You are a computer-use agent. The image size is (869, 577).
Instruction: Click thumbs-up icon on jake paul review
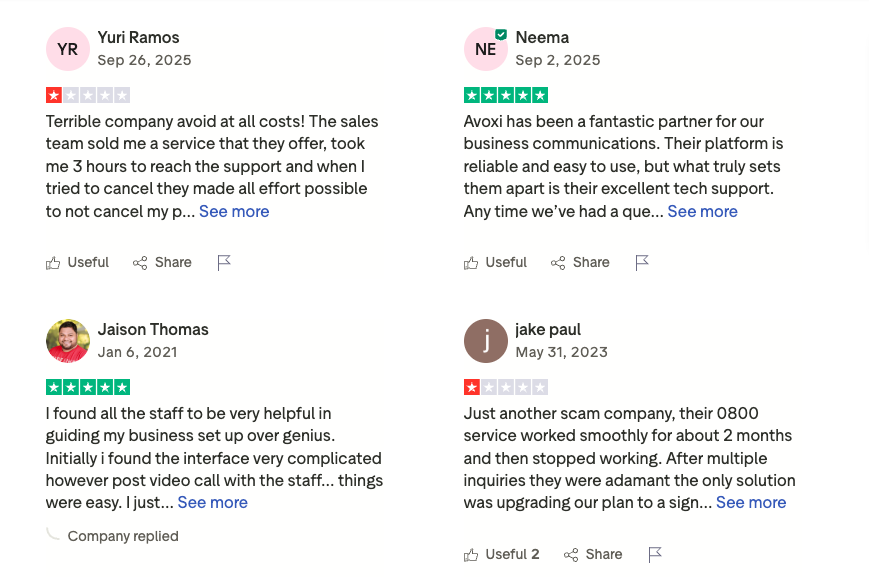[x=471, y=555]
